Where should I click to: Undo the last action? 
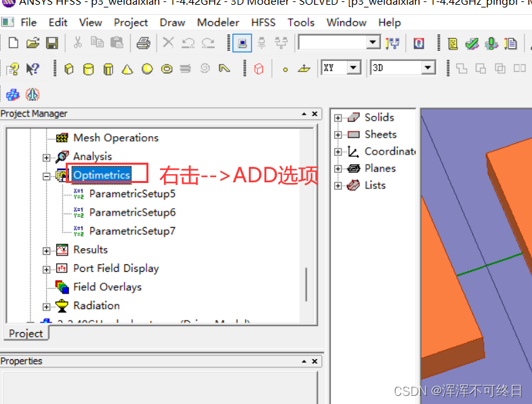tap(188, 43)
